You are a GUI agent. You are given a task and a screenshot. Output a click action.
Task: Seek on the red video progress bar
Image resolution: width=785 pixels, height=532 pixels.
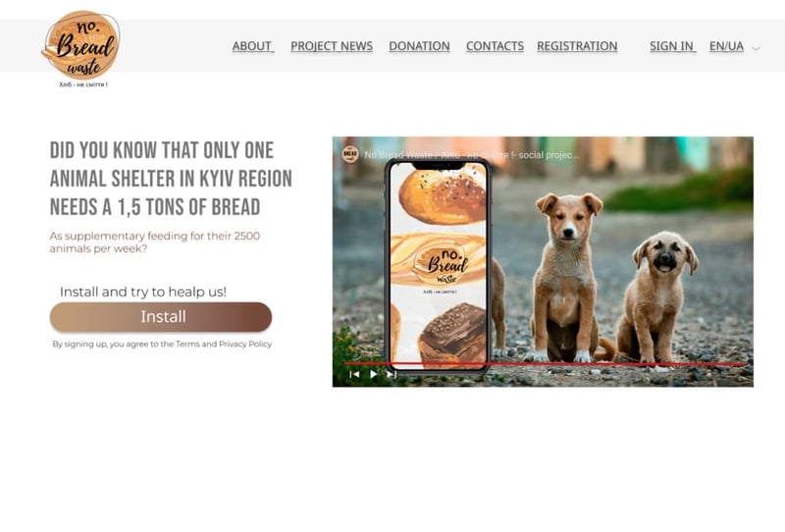tap(545, 364)
